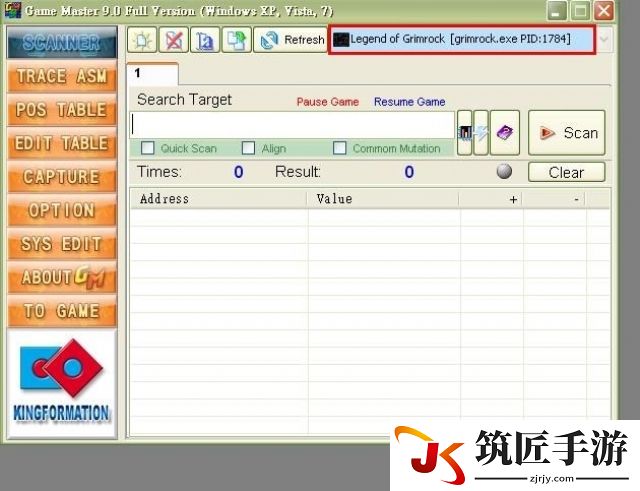Open the Legend of Grimrock process dropdown
Screen dimensions: 640x491
point(462,39)
